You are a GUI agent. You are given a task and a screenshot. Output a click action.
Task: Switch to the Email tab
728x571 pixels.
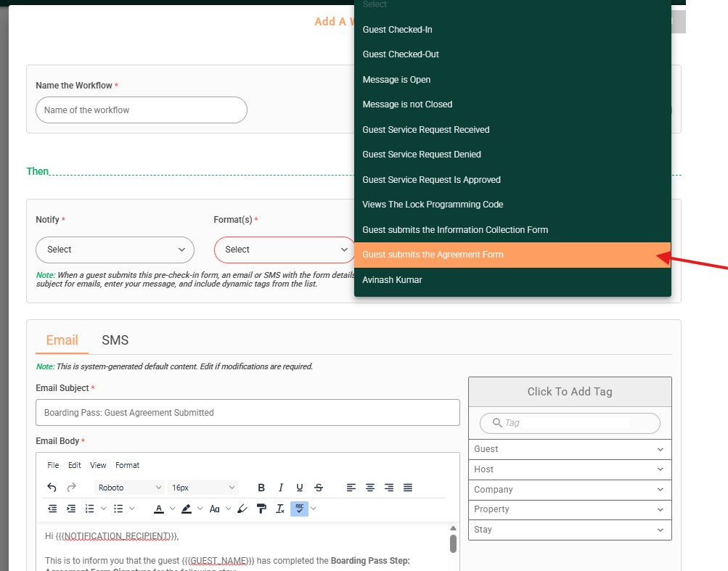pyautogui.click(x=62, y=340)
